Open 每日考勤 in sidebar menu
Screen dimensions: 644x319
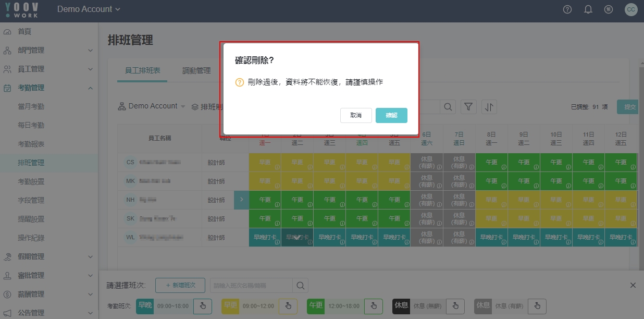(x=31, y=126)
